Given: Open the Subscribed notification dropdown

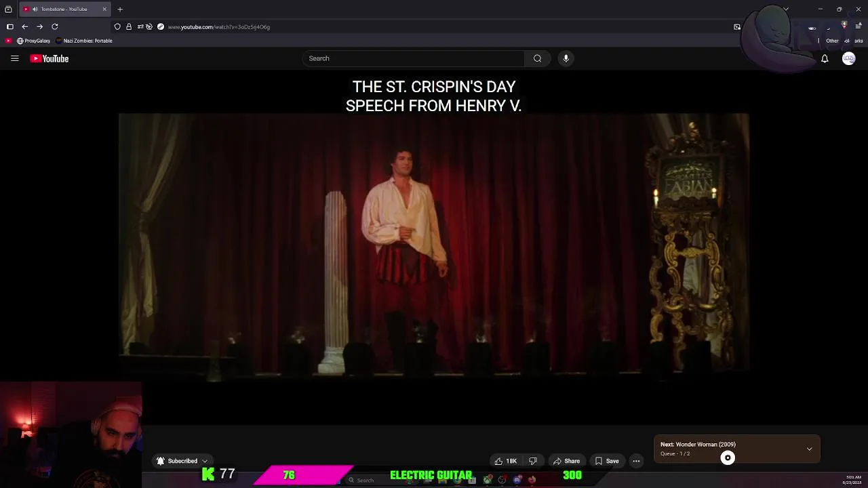Looking at the screenshot, I should point(182,461).
